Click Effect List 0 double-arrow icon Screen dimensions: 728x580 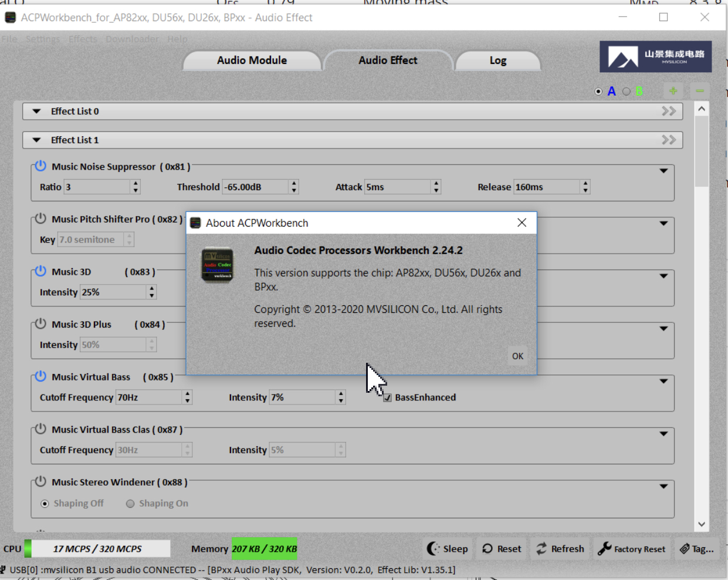(x=669, y=111)
